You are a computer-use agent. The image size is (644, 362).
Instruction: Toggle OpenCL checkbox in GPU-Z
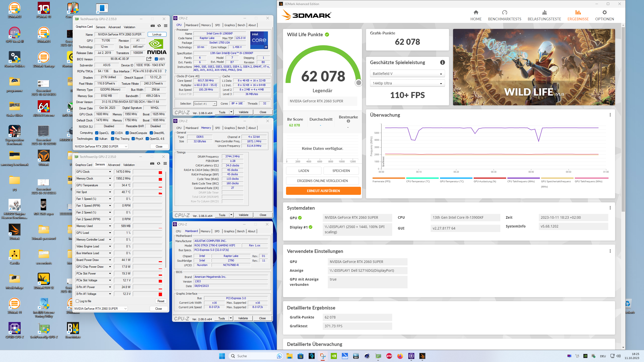(97, 133)
